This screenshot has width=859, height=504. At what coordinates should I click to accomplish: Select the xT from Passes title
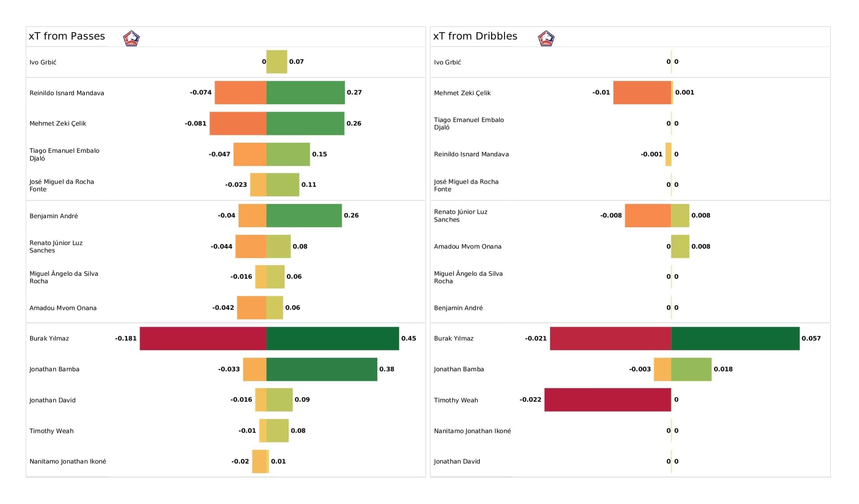coord(67,36)
